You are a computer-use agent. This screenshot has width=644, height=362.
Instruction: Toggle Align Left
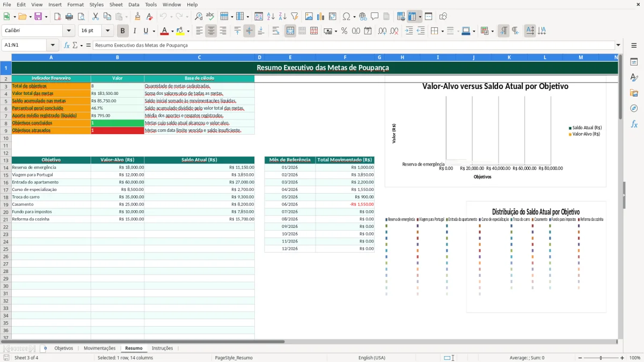point(199,31)
